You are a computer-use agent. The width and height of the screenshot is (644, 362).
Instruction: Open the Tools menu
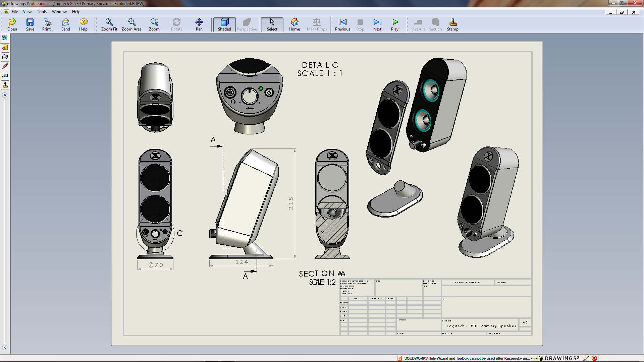click(x=42, y=12)
